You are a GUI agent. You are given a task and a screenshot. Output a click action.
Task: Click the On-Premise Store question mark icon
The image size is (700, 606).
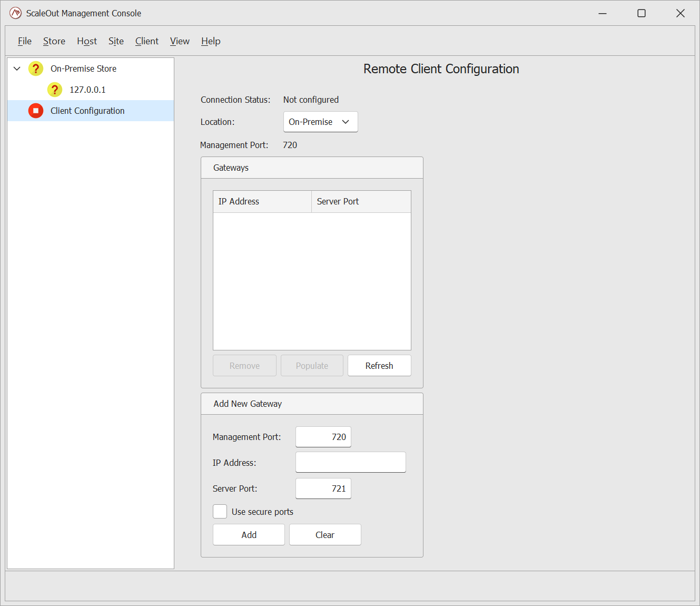tap(36, 69)
